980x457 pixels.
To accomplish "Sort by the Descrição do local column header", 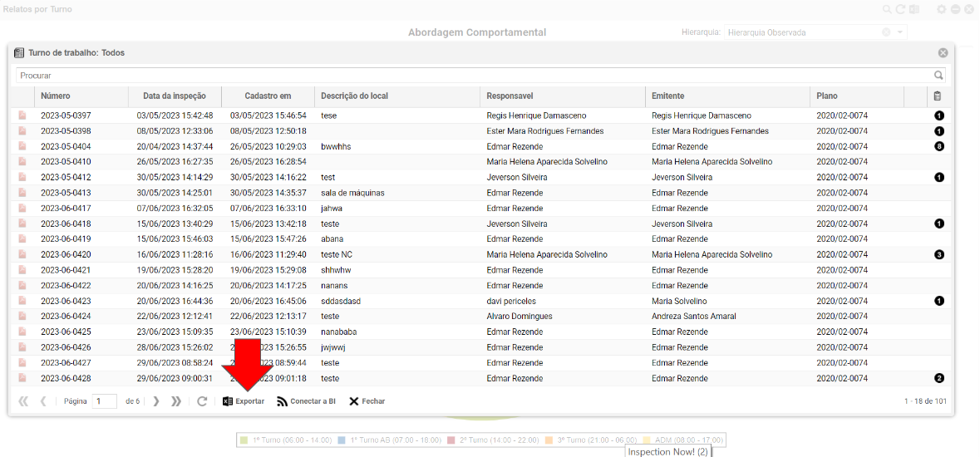I will coord(397,96).
